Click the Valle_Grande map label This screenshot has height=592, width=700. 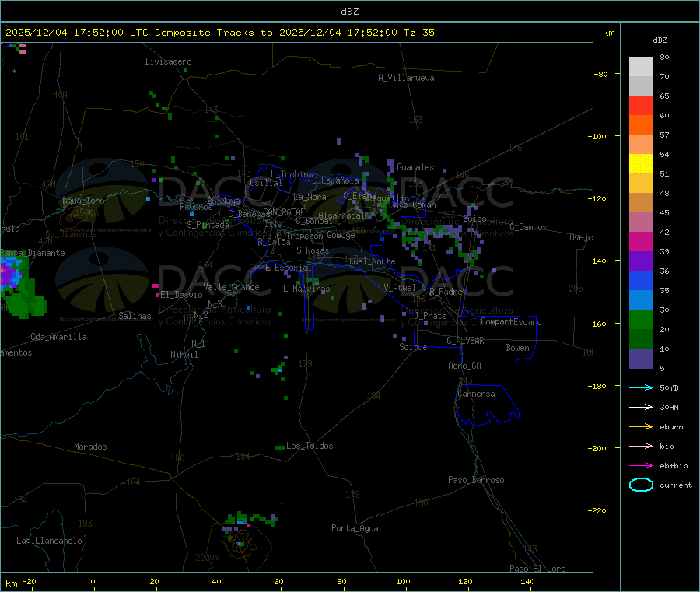point(231,287)
